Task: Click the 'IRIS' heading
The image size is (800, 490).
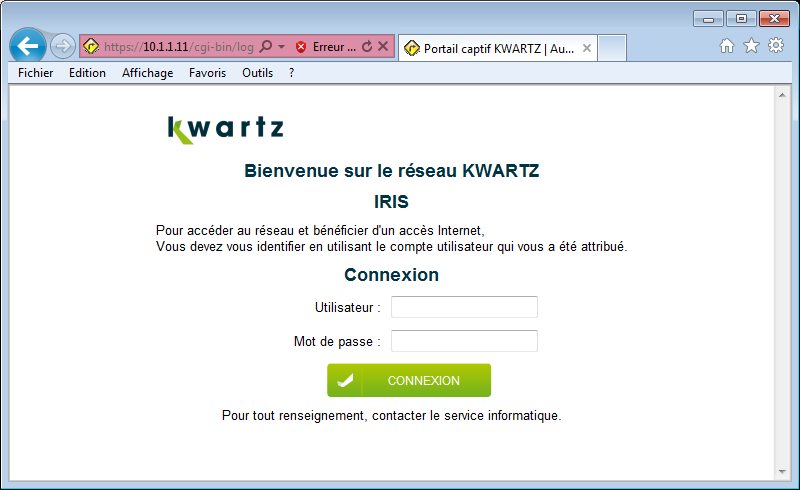Action: click(391, 202)
